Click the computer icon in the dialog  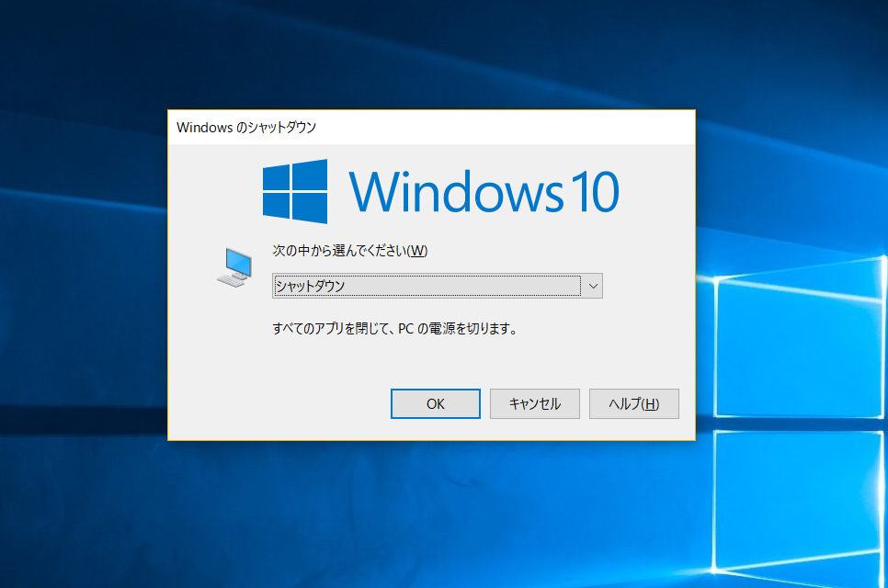pyautogui.click(x=235, y=267)
